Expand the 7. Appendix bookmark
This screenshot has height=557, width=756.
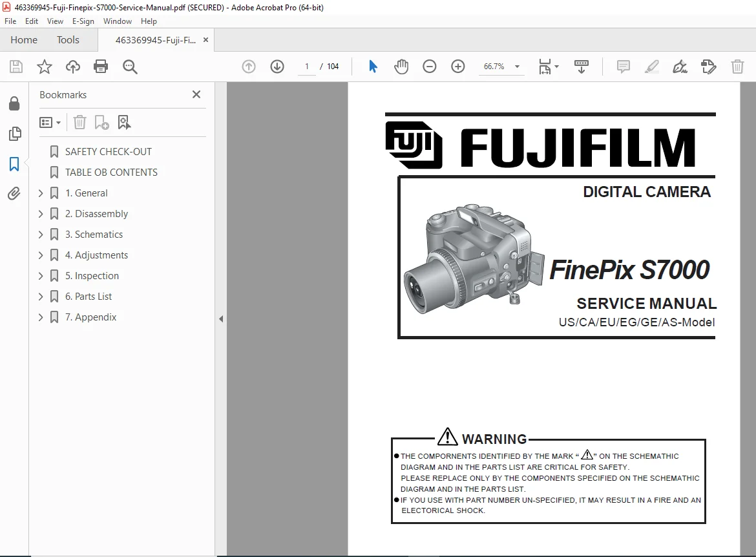click(x=41, y=317)
